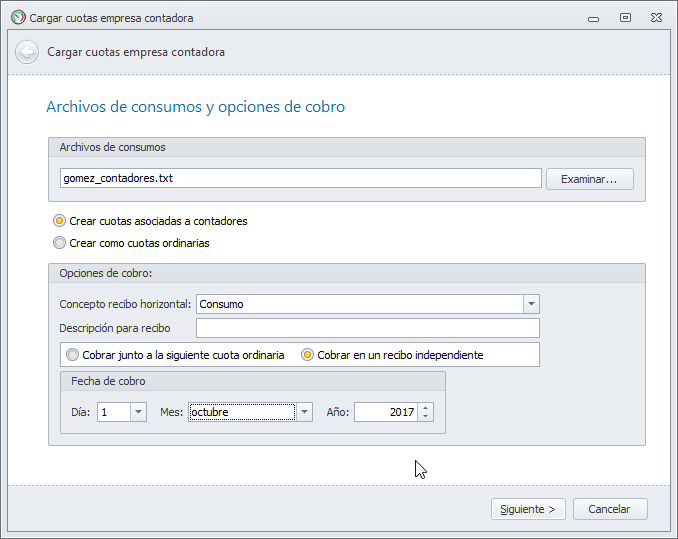Click the Cancelar button
Image resolution: width=678 pixels, height=539 pixels.
click(x=609, y=509)
